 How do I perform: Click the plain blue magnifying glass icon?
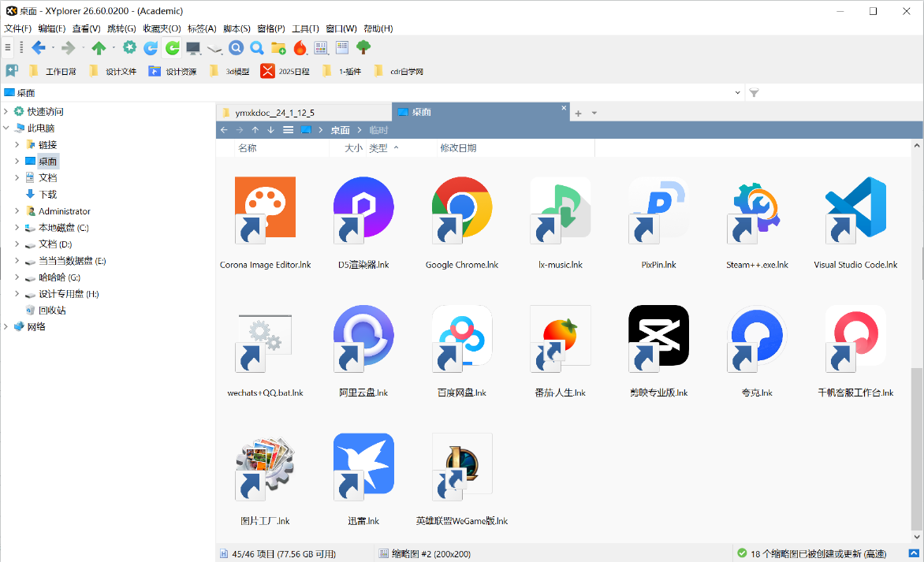point(257,48)
